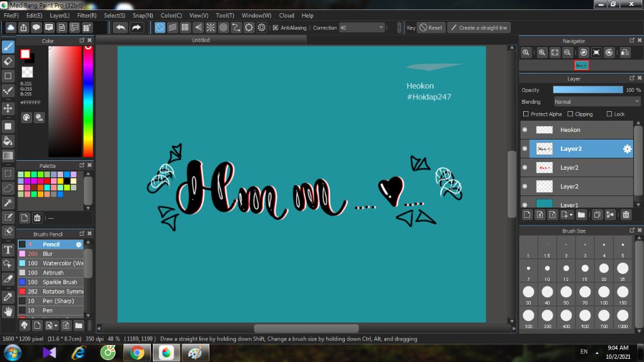This screenshot has height=362, width=644.
Task: Hide the selected Layer2 layer
Action: coord(525,148)
